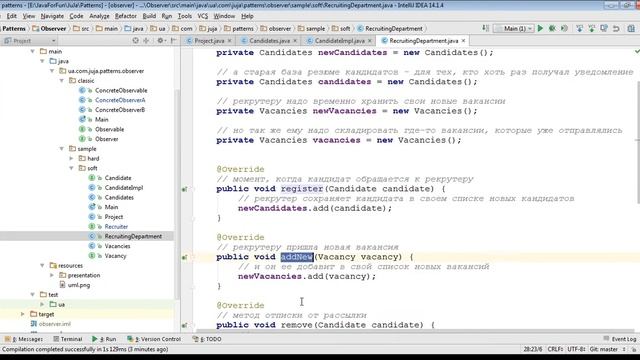Expand the hard package
The width and height of the screenshot is (640, 360).
pyautogui.click(x=71, y=158)
